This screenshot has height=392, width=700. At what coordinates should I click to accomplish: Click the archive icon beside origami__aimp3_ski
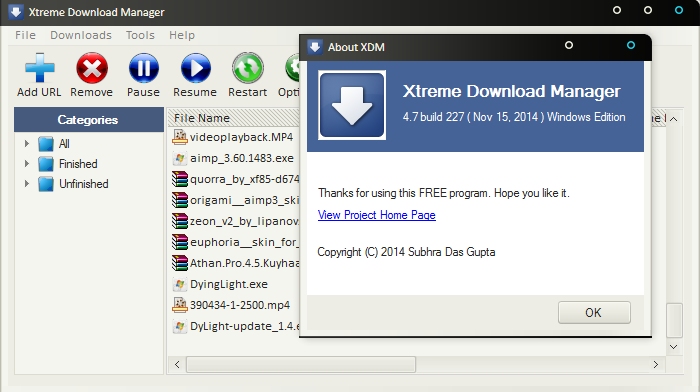click(179, 200)
